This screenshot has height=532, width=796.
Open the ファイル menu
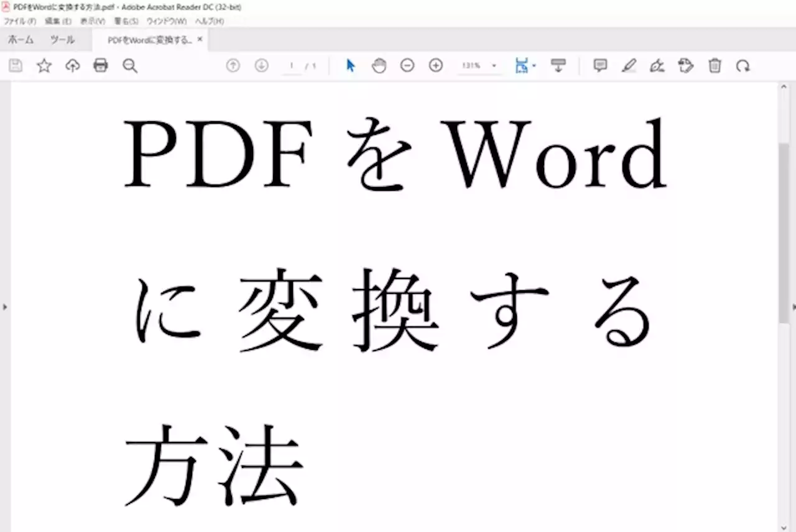(x=20, y=21)
